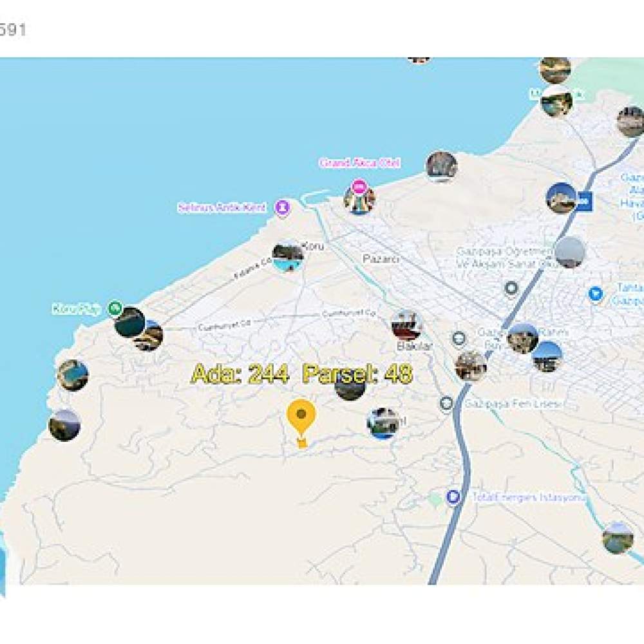Viewport: 644px width, 644px height.
Task: Open the photo thumbnail under Grand Akca Otel
Action: tap(359, 199)
